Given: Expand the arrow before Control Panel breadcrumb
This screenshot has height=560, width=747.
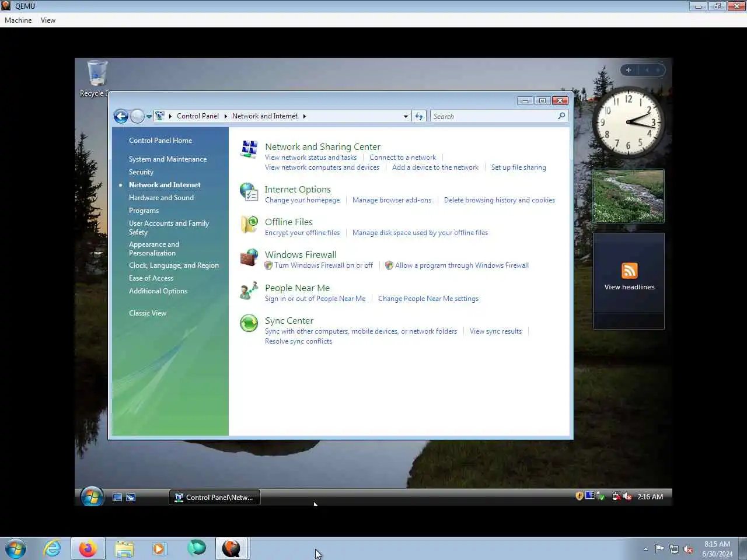Looking at the screenshot, I should coord(170,116).
